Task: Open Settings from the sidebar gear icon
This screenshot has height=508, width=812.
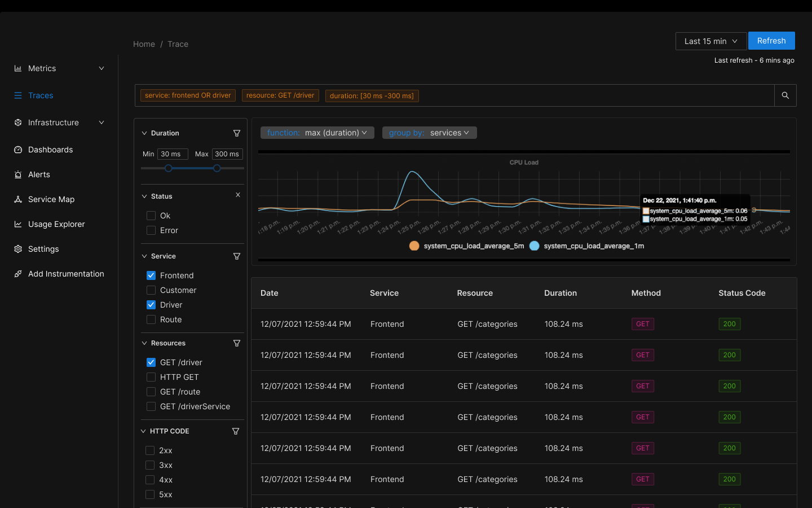Action: 17,249
